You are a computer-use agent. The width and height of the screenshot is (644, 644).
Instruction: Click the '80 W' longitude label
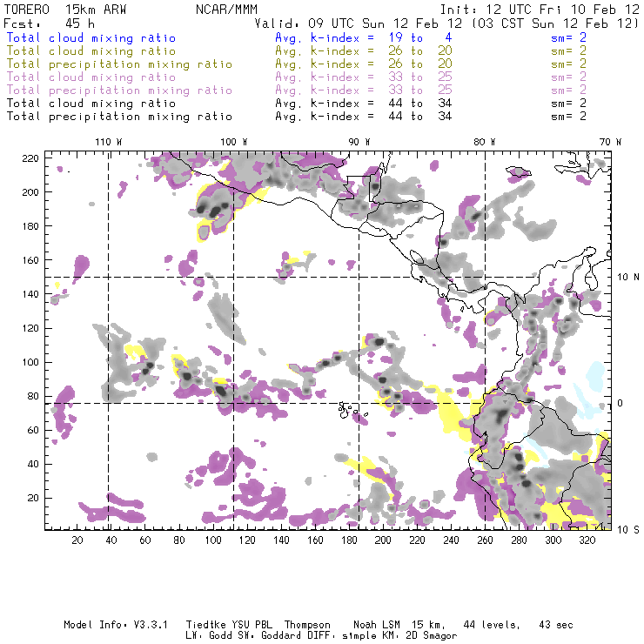point(484,142)
